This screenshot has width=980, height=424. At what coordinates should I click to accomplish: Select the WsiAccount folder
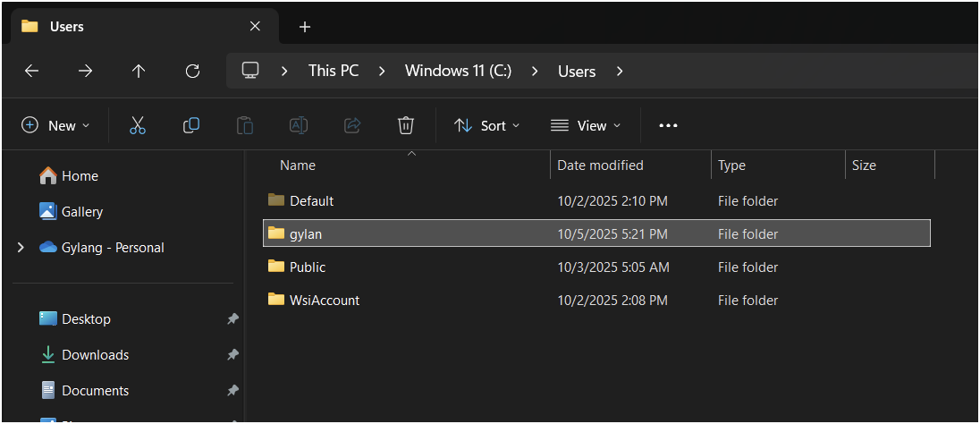pos(324,300)
